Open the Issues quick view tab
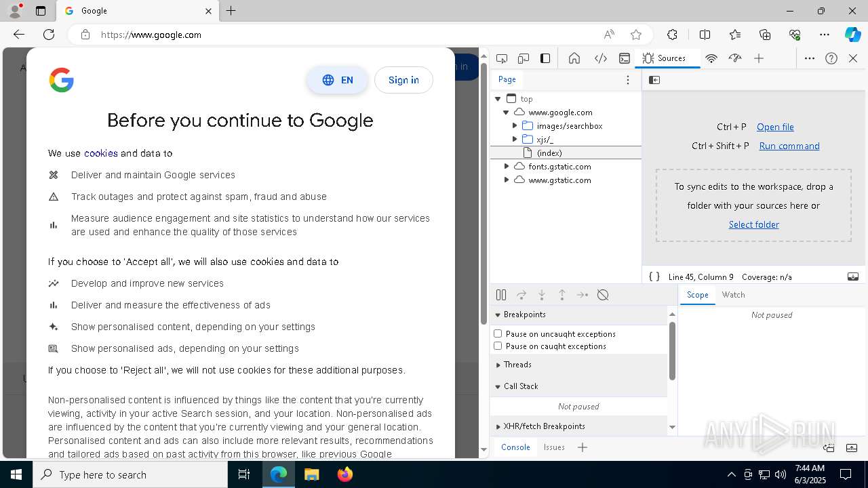 [x=554, y=447]
